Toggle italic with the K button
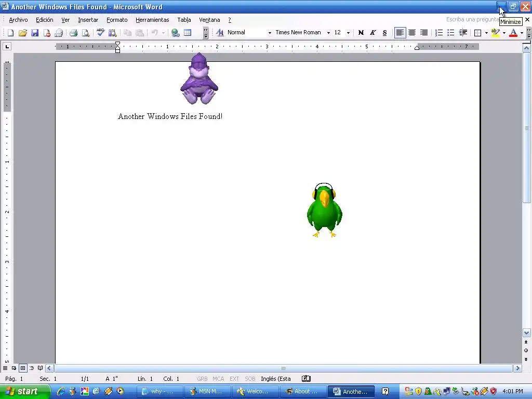The height and width of the screenshot is (399, 532). pos(373,33)
